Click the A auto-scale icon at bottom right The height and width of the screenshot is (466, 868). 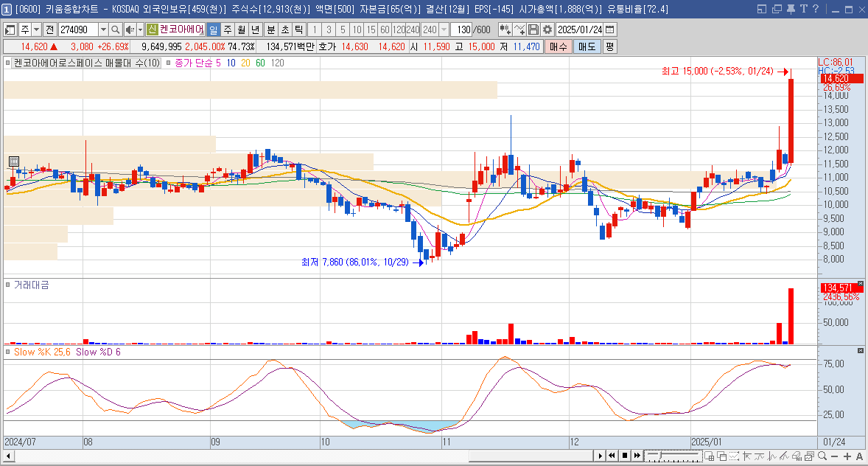click(x=860, y=456)
